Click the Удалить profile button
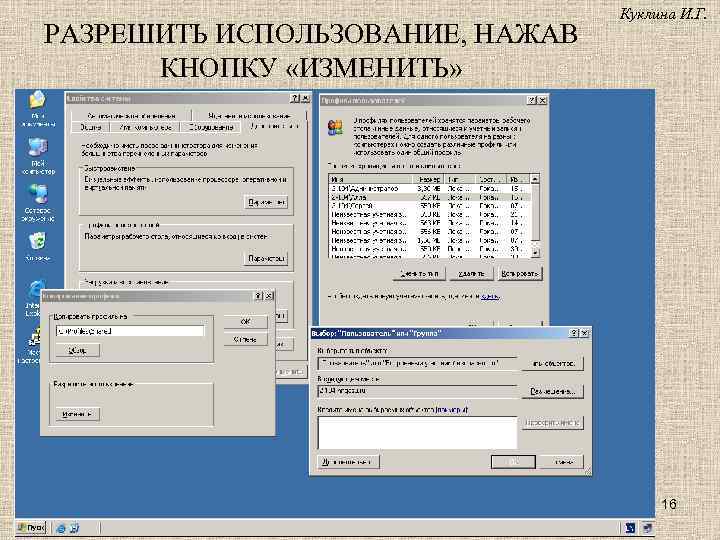The height and width of the screenshot is (540, 720). 472,274
